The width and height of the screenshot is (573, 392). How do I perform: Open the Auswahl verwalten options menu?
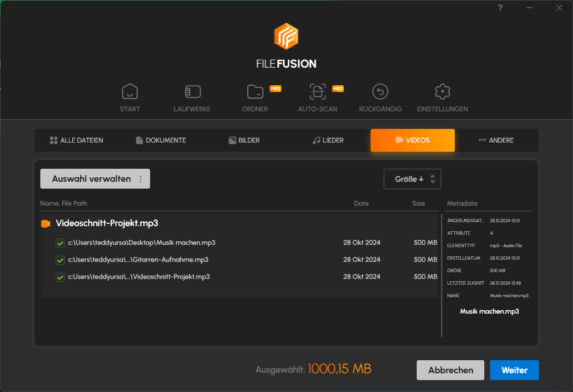pyautogui.click(x=140, y=178)
